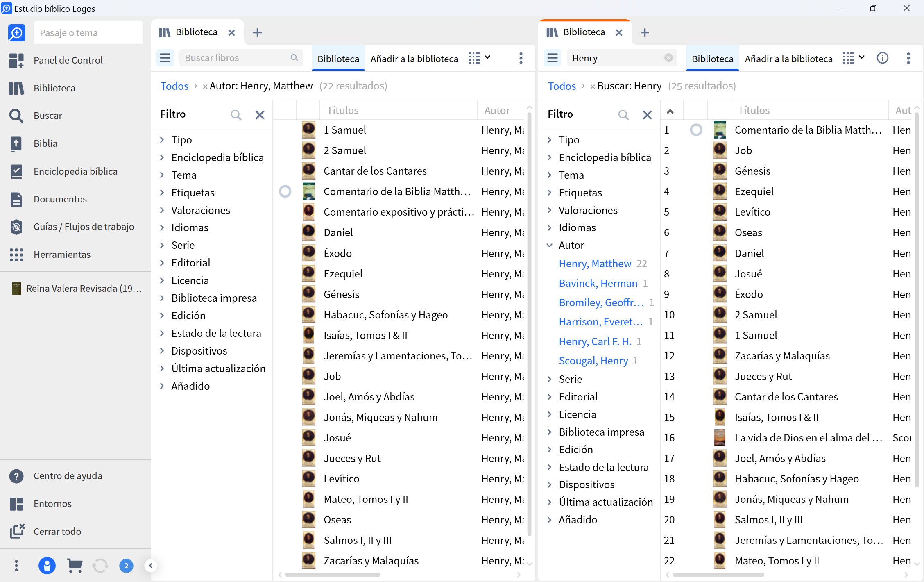Viewport: 924px width, 582px height.
Task: Focus the Pasaje o tema input
Action: pyautogui.click(x=88, y=33)
